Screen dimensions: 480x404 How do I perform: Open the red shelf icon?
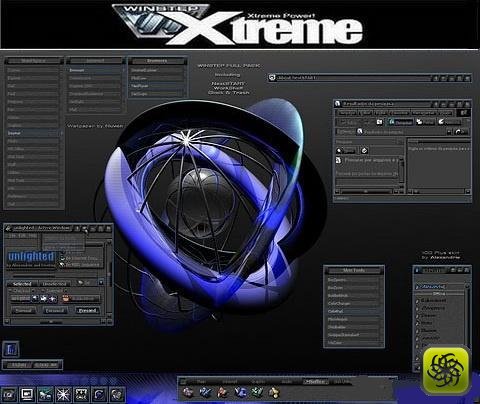(223, 392)
